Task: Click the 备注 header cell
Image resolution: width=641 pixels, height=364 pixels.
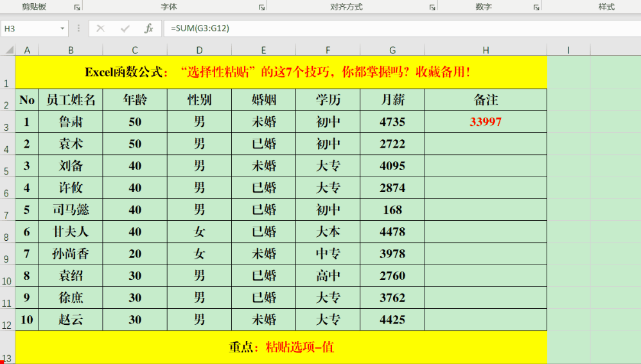Action: coord(486,100)
